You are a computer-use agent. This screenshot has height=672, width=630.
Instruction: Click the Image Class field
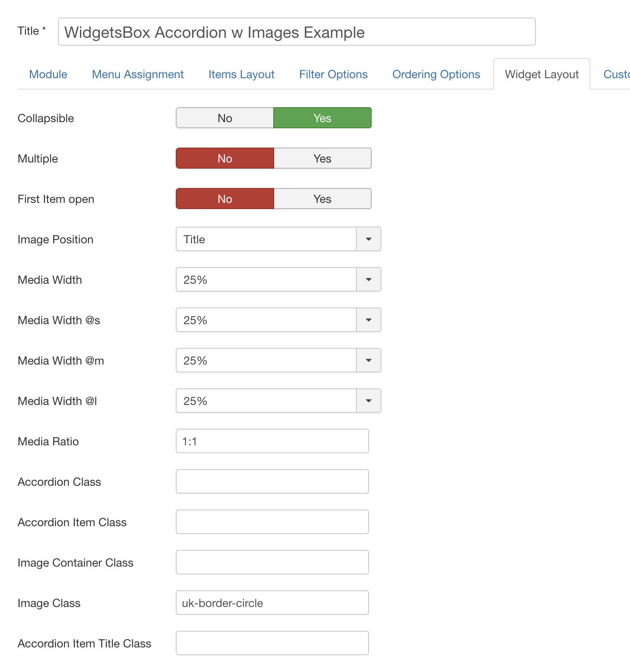point(272,603)
